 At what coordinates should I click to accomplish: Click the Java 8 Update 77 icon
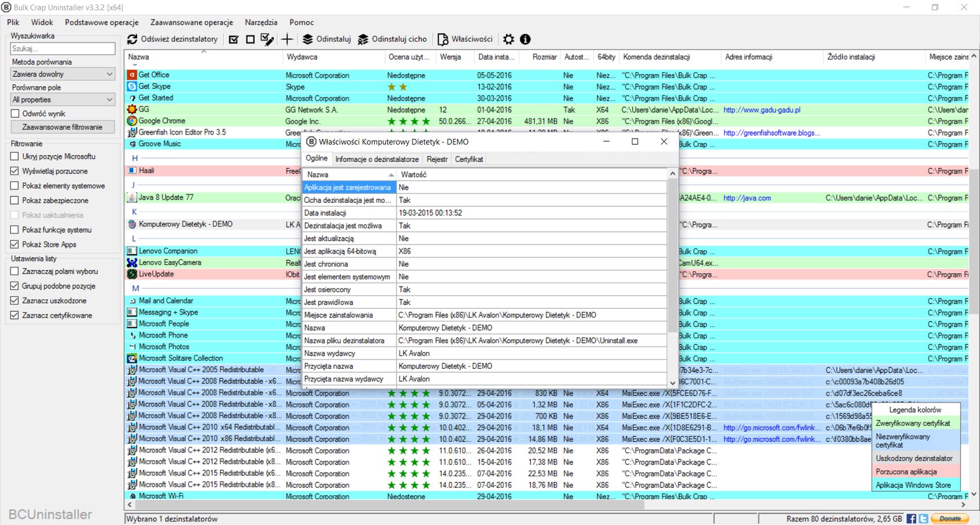(132, 197)
